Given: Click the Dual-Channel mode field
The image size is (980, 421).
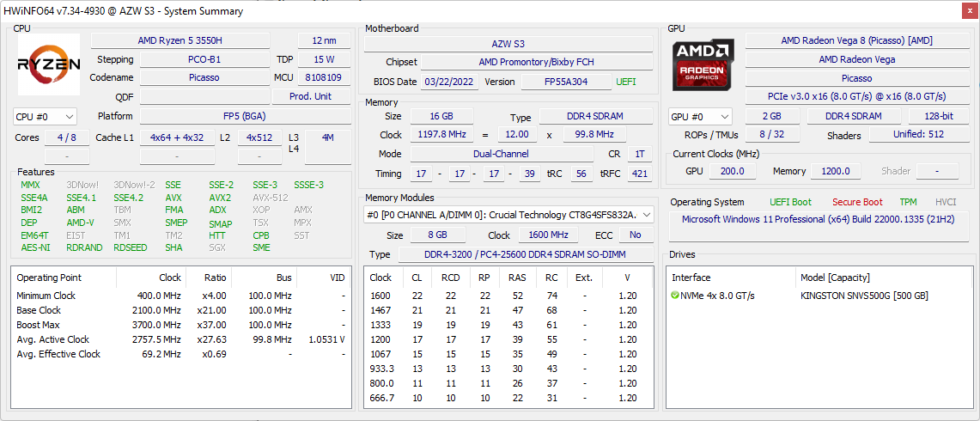Looking at the screenshot, I should coord(502,153).
